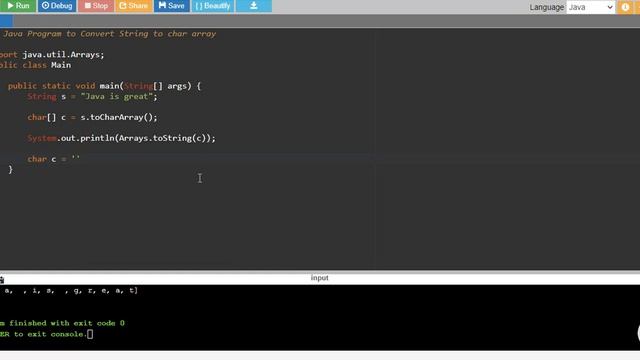Beautify the code formatting
Viewport: 640px width, 360px height.
pos(213,6)
